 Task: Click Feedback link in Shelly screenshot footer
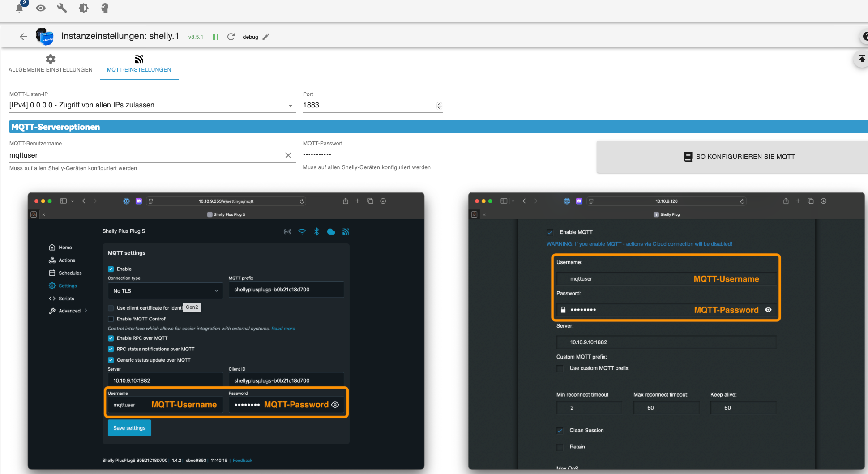click(242, 461)
